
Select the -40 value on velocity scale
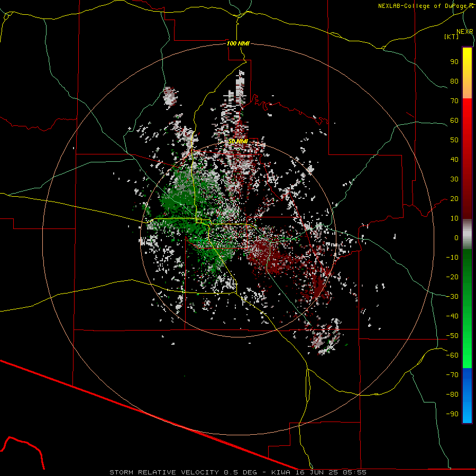[452, 316]
